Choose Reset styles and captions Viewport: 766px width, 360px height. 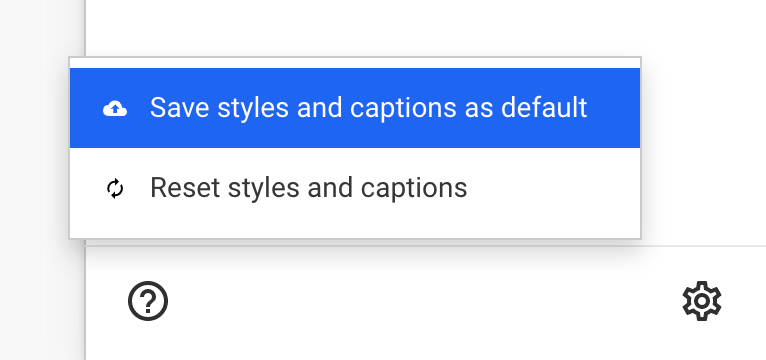click(x=355, y=188)
